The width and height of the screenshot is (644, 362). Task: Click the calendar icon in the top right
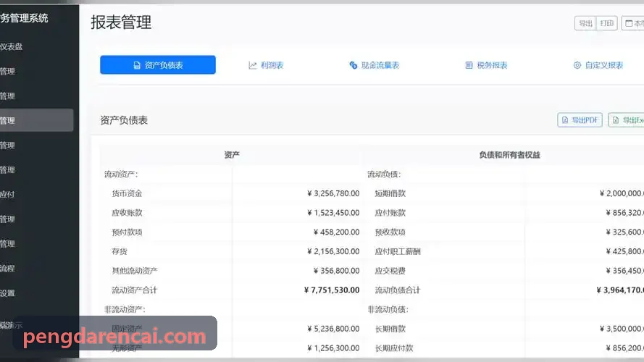[x=629, y=23]
